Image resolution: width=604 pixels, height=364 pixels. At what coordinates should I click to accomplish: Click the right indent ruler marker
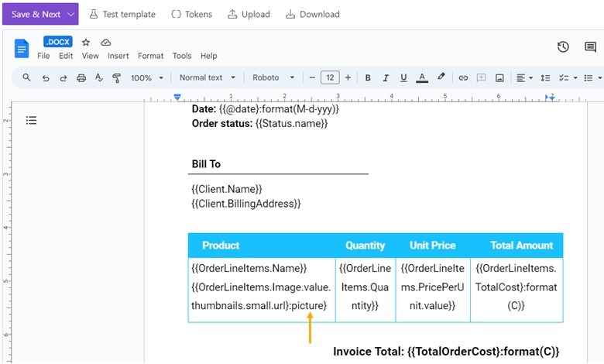coord(552,98)
